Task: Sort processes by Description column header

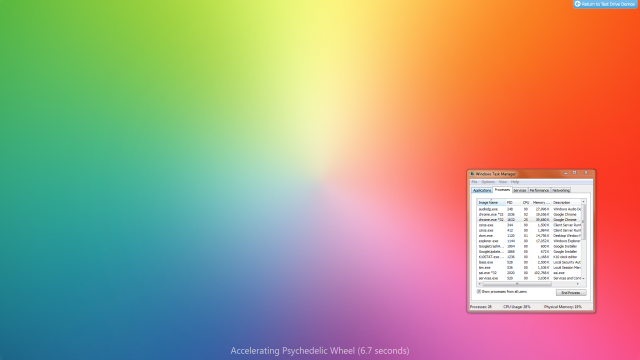Action: click(x=566, y=202)
